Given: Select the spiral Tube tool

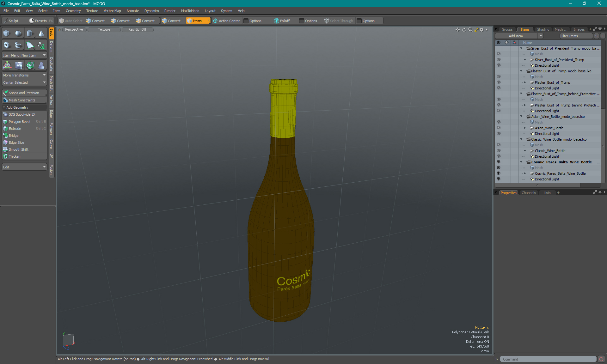Looking at the screenshot, I should coord(18,45).
